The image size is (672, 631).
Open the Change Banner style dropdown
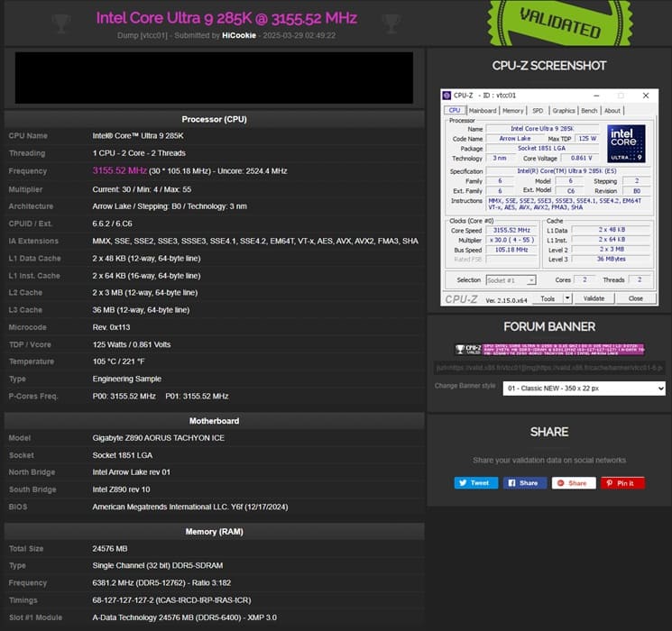tap(584, 389)
